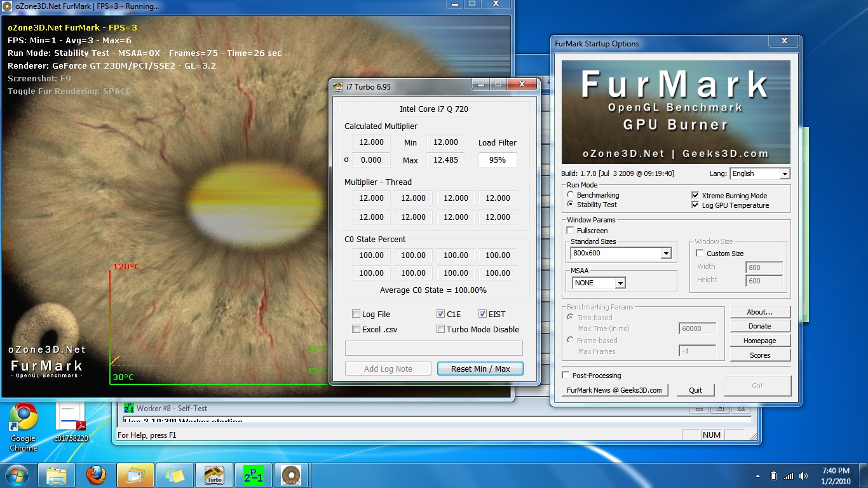Click the NUM status bar indicator
Image resolution: width=868 pixels, height=488 pixels.
[x=712, y=435]
